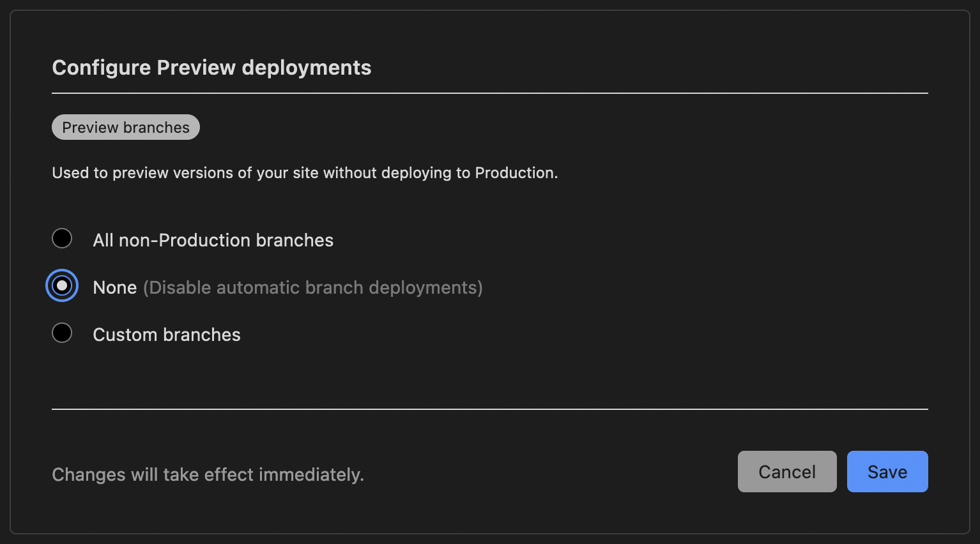This screenshot has height=544, width=980.
Task: Click the disable automatic branch deployments hint text
Action: tap(314, 287)
